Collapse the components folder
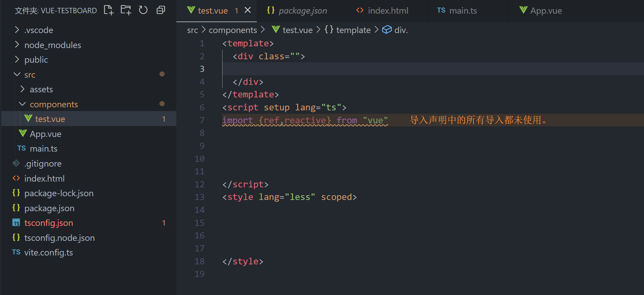 (x=89, y=104)
